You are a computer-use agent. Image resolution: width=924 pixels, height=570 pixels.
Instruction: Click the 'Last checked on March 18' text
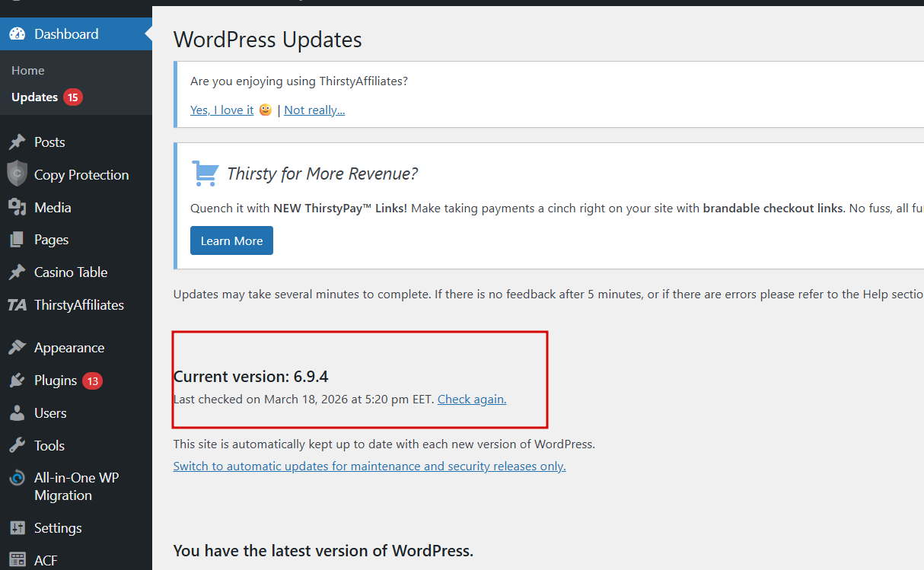304,399
